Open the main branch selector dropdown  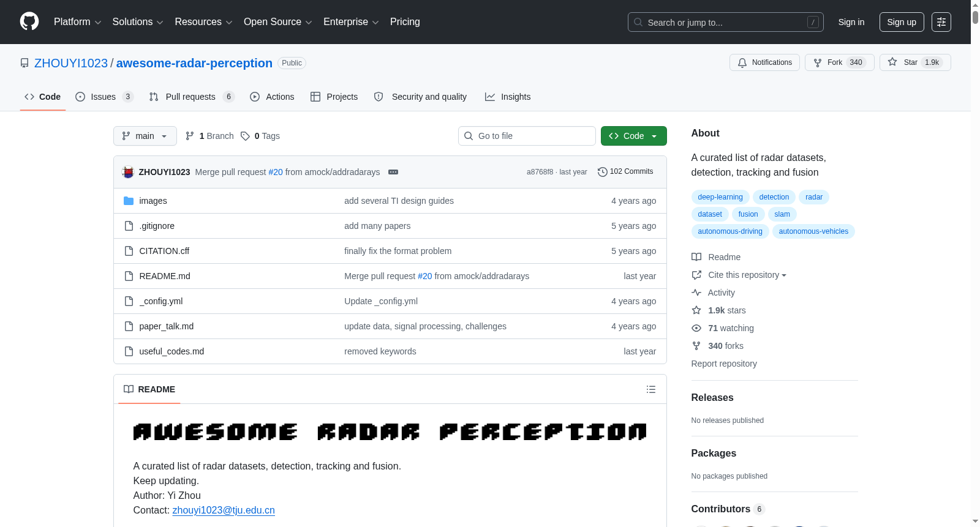145,136
